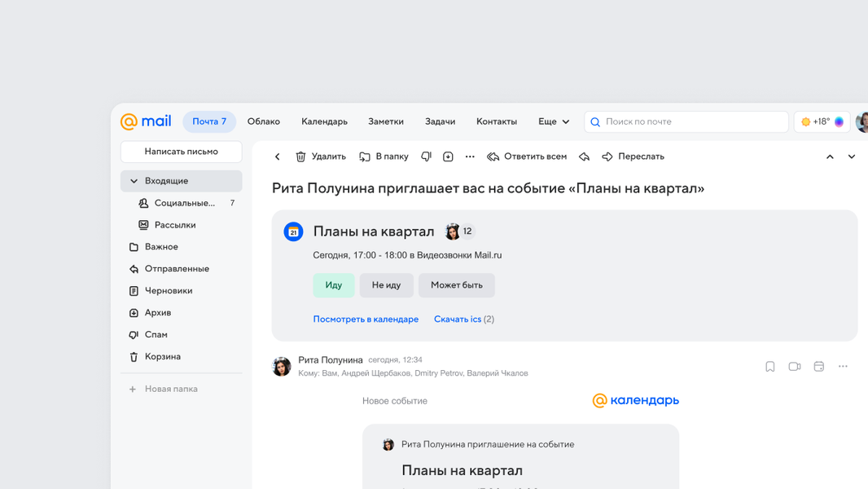Screen dimensions: 868x489
Task: Click the Ответить всем reply-all icon
Action: tap(493, 156)
